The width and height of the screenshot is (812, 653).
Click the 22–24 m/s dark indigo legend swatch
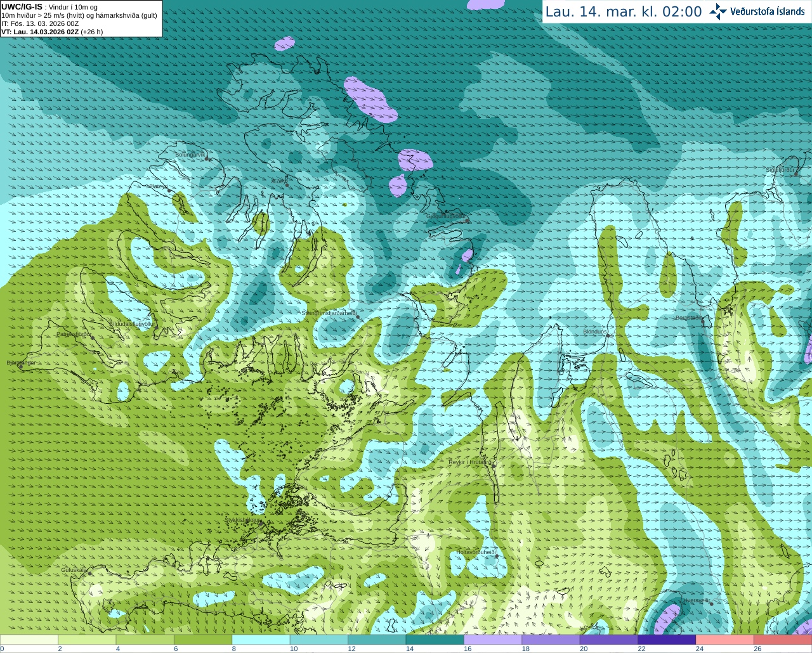[667, 640]
